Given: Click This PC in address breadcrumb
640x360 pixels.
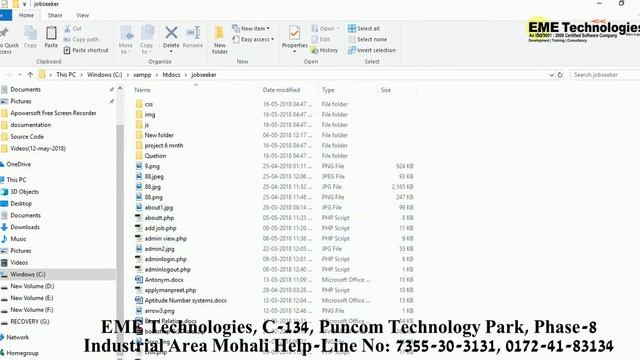Looking at the screenshot, I should tap(66, 75).
